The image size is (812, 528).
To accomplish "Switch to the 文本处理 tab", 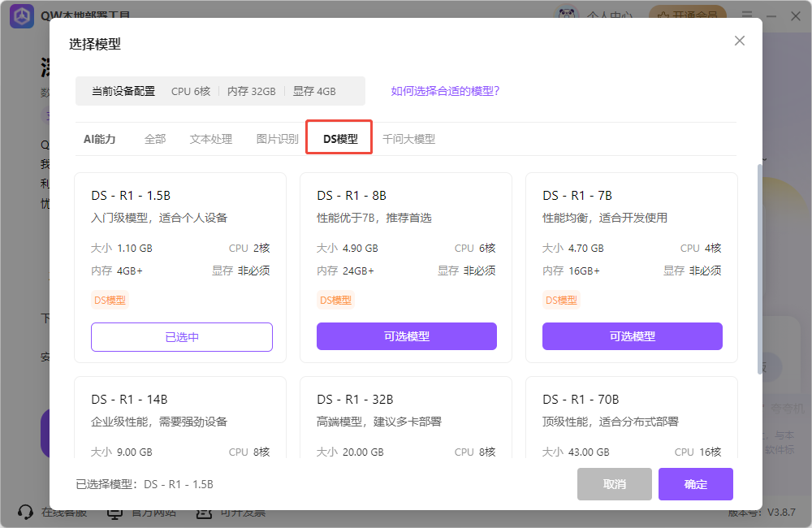I will tap(211, 139).
